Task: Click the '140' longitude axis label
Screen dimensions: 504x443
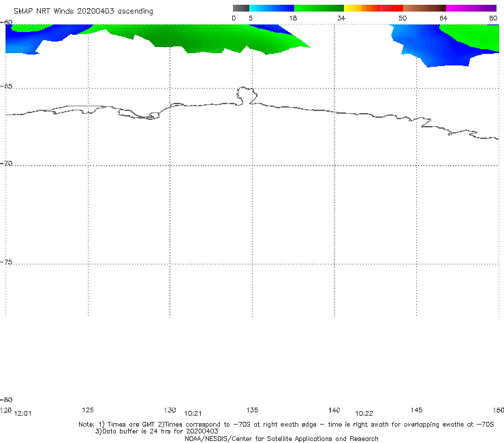Action: [334, 410]
